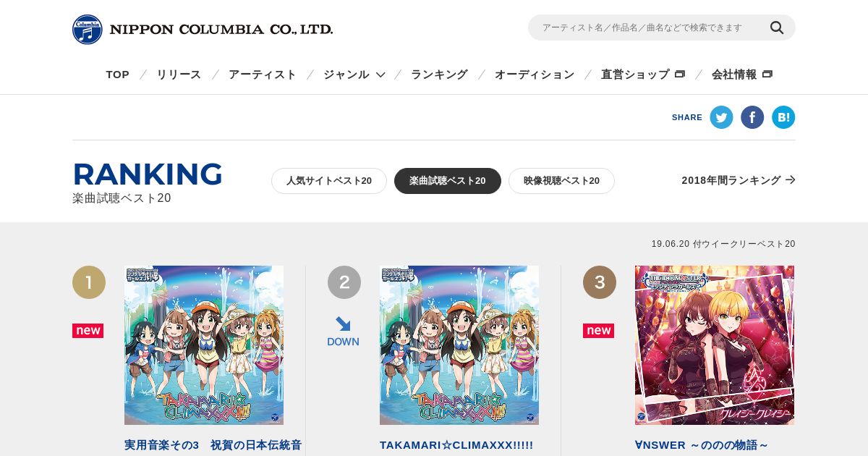The image size is (868, 456).
Task: Share via Hatena Bookmark B! icon
Action: (783, 117)
